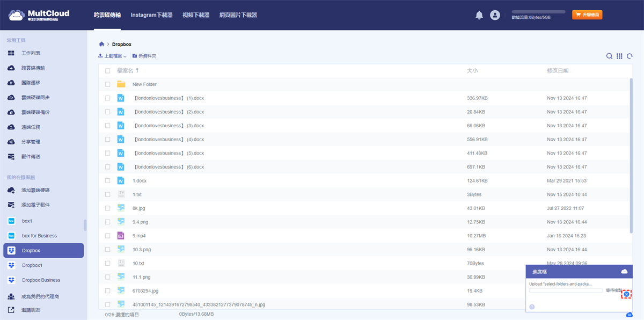This screenshot has height=320, width=644.
Task: Click 新資料夾 new folder button
Action: 144,56
